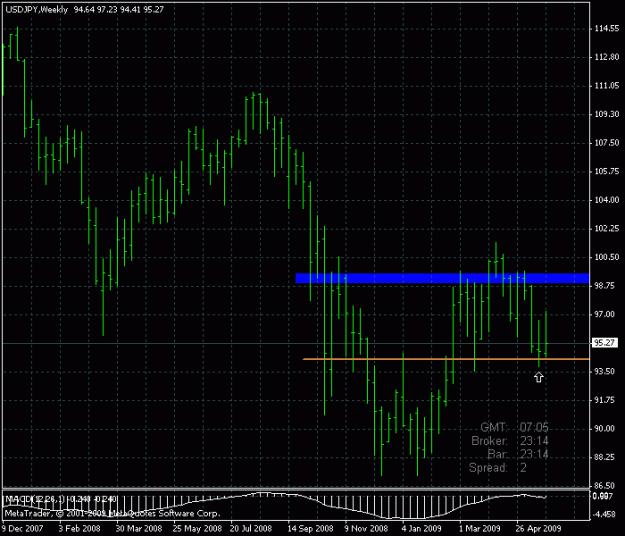Click the 104.00 price scale label
Screen dimensions: 625x536
(x=607, y=200)
